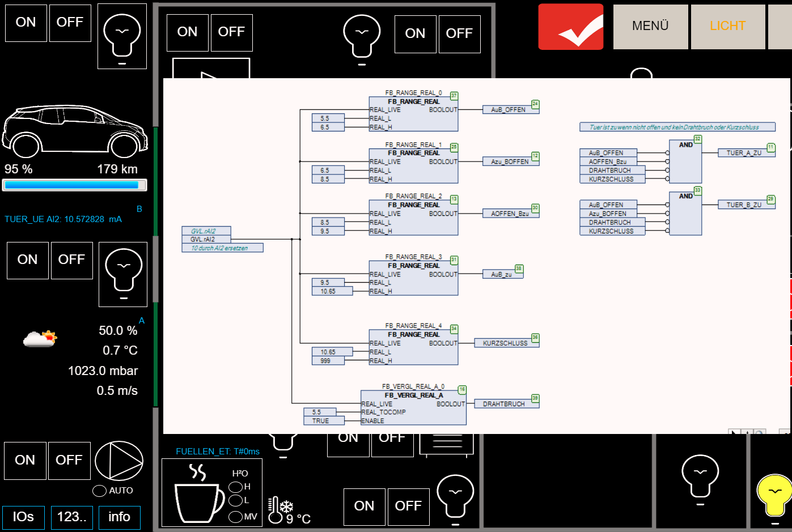The image size is (792, 532).
Task: Switch to the LICHT tab
Action: [727, 27]
